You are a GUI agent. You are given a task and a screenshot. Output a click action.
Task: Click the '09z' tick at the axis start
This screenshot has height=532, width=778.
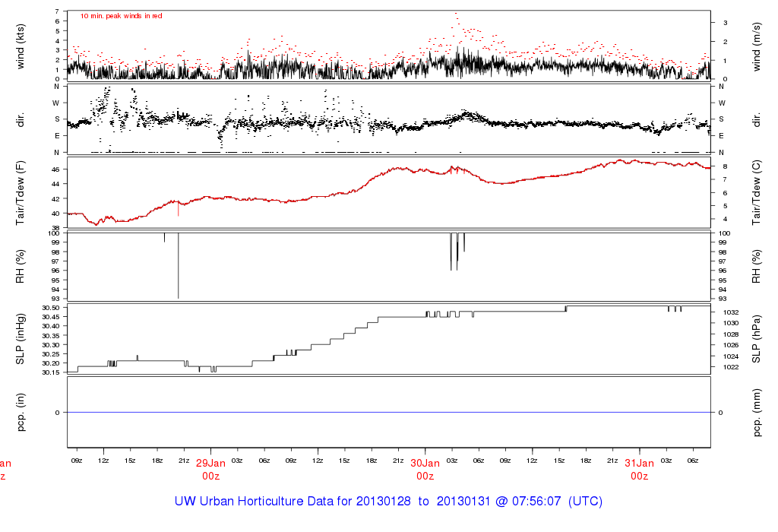pos(77,461)
